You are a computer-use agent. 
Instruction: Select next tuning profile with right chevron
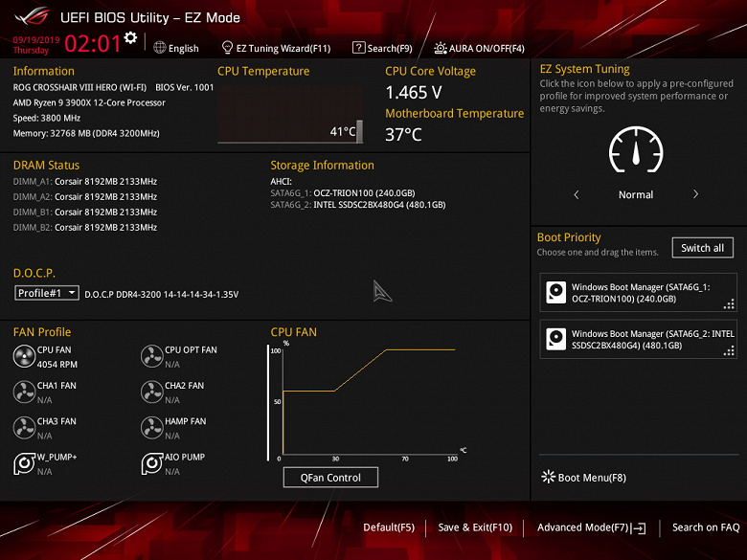tap(695, 194)
